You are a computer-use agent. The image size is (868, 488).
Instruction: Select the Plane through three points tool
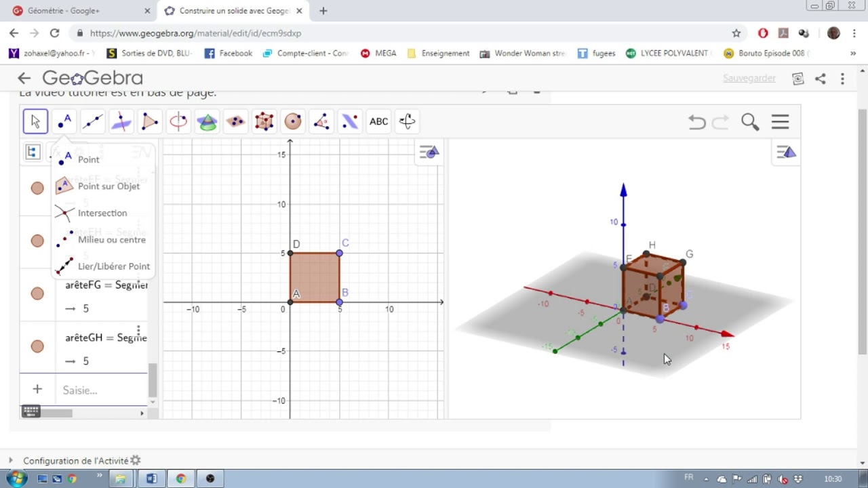pos(235,122)
